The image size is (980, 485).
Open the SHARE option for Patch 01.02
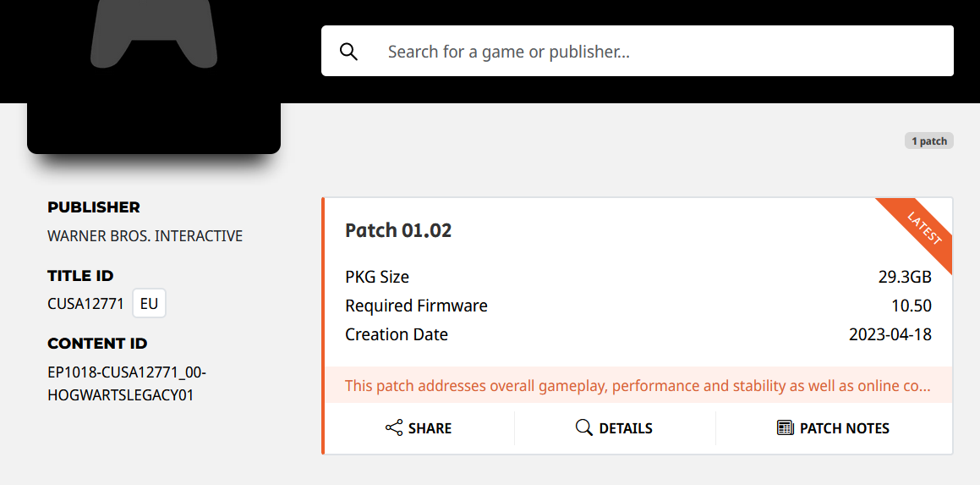419,428
